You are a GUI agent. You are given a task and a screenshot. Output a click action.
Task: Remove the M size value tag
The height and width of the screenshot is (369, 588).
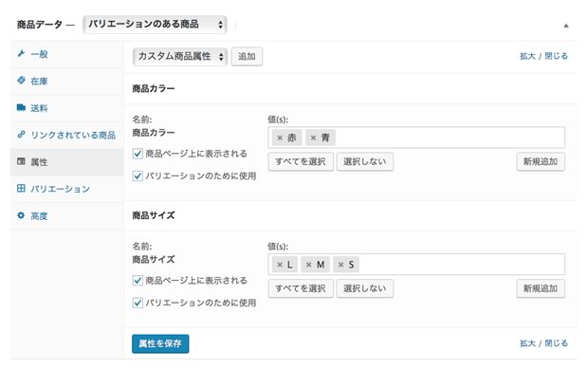click(x=308, y=265)
